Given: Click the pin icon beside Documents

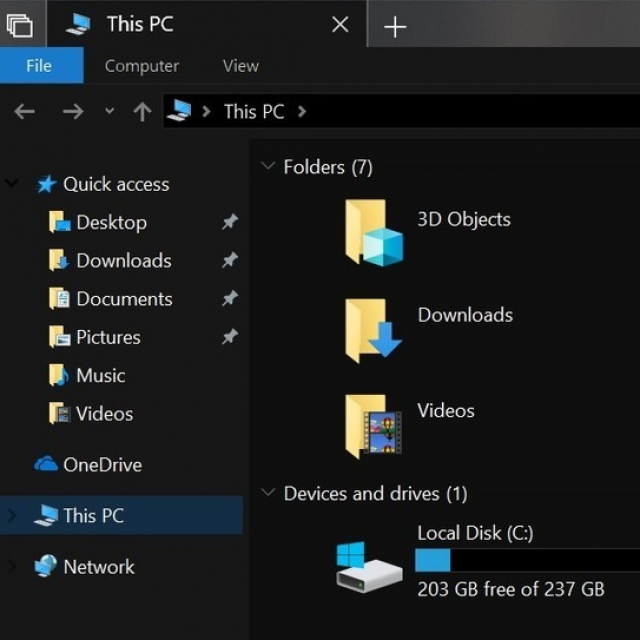Looking at the screenshot, I should (x=230, y=298).
